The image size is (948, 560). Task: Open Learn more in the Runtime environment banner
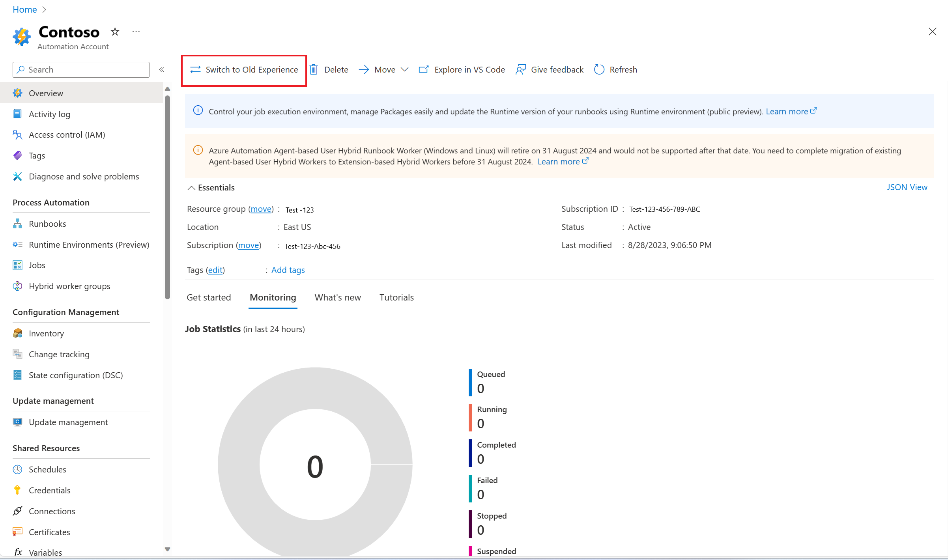point(791,112)
